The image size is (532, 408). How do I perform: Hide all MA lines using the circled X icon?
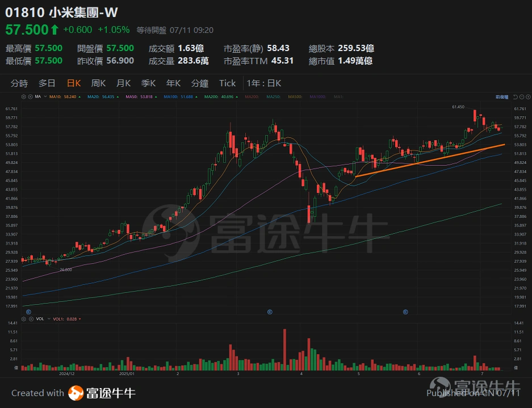[x=31, y=96]
